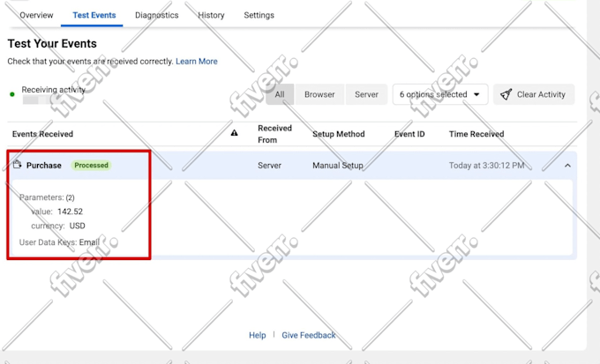600x364 pixels.
Task: Click the Manual Setup cell
Action: click(x=337, y=166)
